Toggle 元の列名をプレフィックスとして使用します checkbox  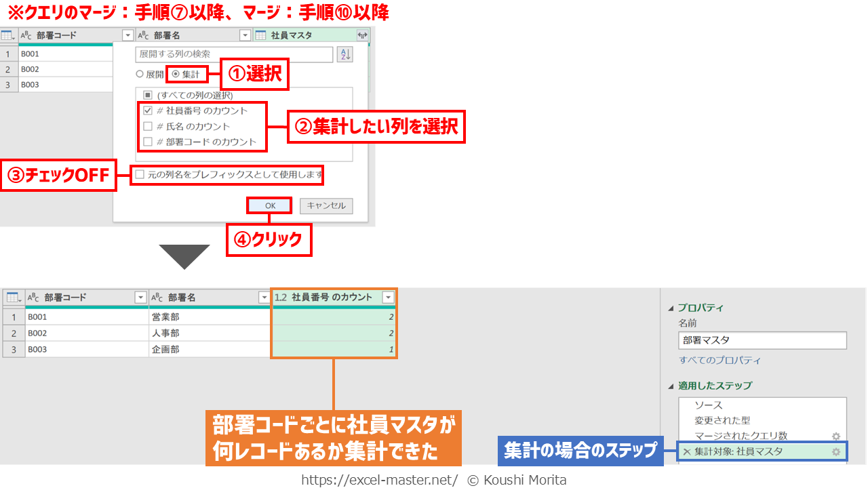pos(140,176)
